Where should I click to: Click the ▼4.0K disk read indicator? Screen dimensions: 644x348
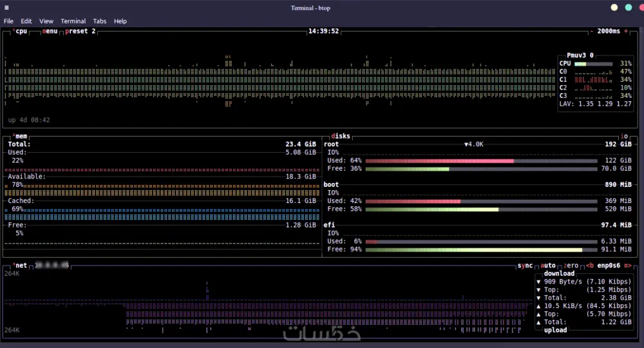[x=473, y=144]
